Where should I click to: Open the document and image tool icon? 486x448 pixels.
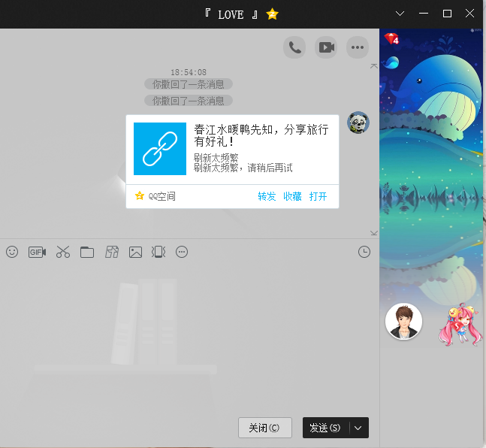coord(112,252)
